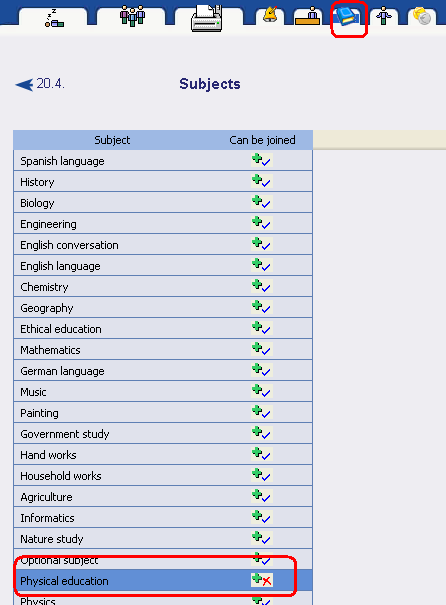
Task: Toggle Can be joined for Spanish language
Action: point(262,160)
